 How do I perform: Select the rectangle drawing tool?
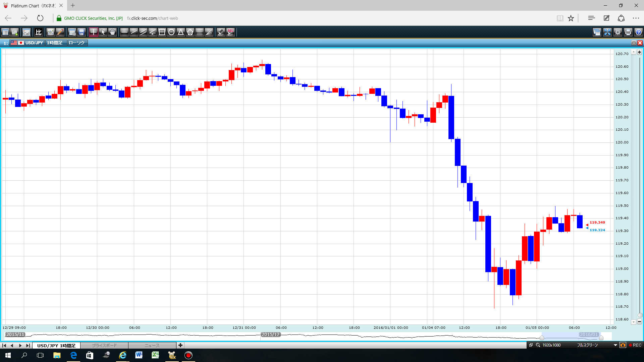[x=162, y=32]
